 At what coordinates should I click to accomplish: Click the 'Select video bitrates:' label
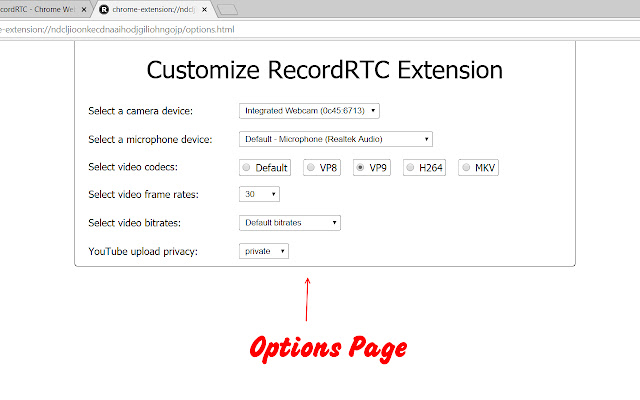click(x=134, y=223)
